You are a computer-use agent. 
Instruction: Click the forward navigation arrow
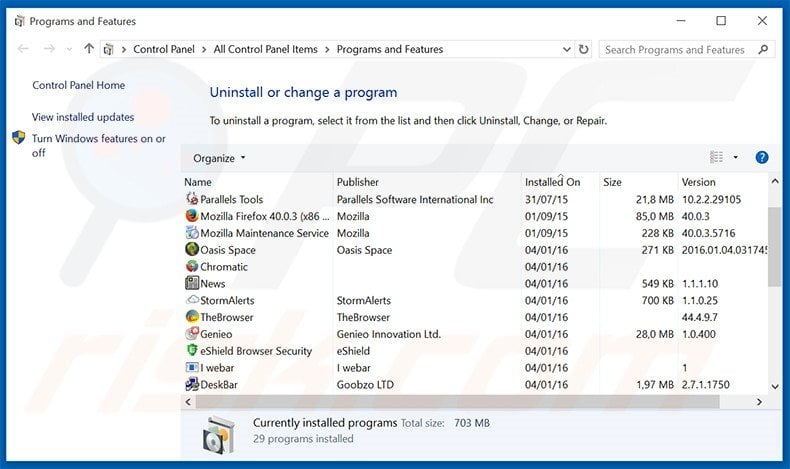[49, 49]
